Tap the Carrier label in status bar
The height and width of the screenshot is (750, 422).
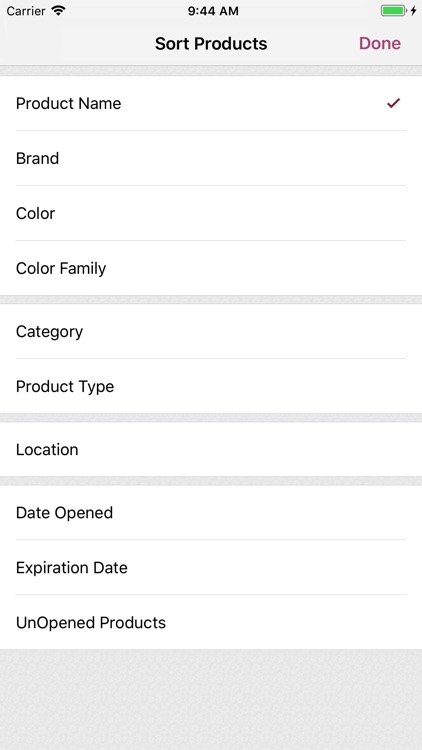(x=26, y=11)
